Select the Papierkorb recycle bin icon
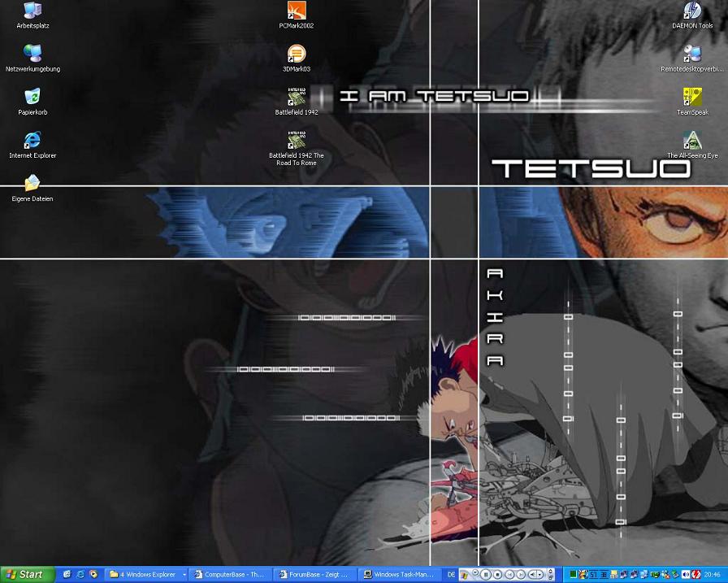Image resolution: width=728 pixels, height=583 pixels. click(32, 102)
